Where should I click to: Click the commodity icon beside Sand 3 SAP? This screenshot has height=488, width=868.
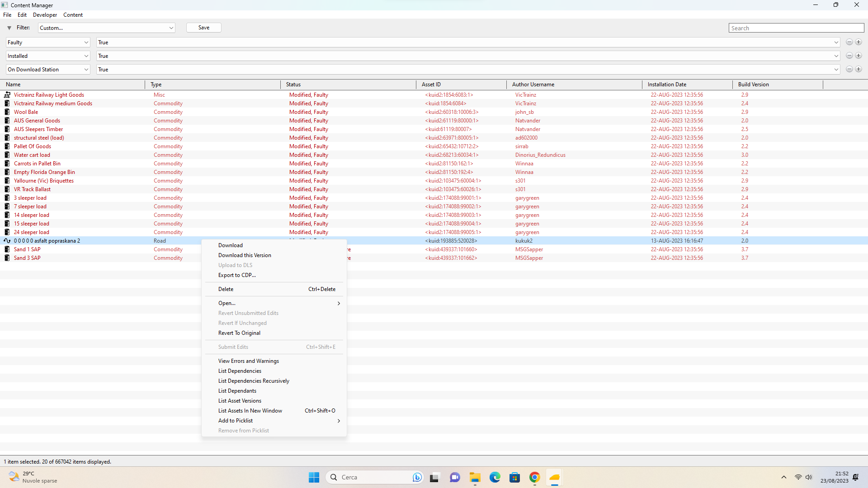pos(7,258)
